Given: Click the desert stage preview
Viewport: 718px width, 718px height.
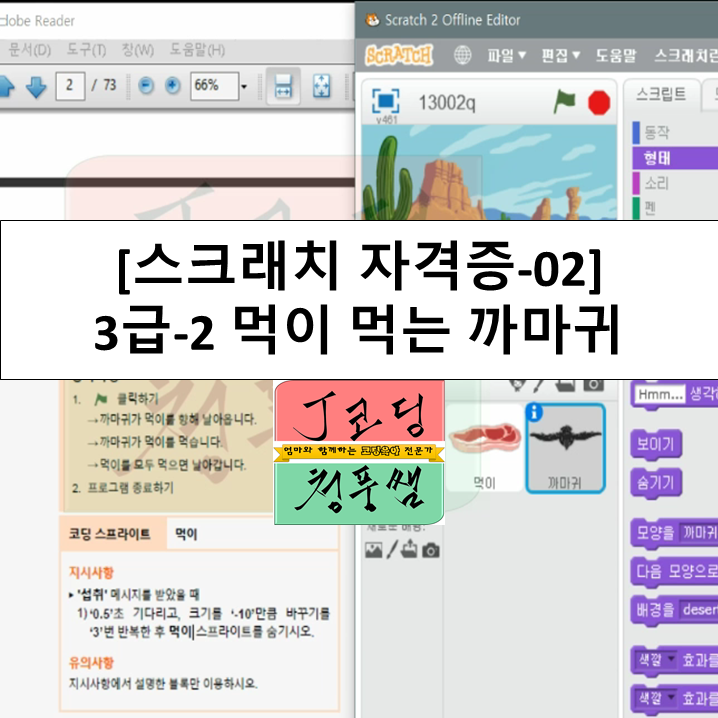Looking at the screenshot, I should click(x=489, y=172).
